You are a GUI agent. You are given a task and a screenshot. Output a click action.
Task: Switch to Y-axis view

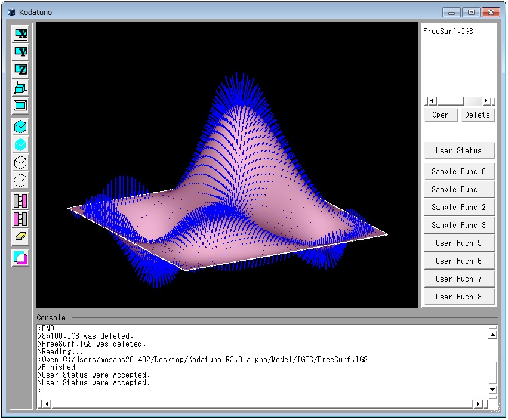coord(20,52)
